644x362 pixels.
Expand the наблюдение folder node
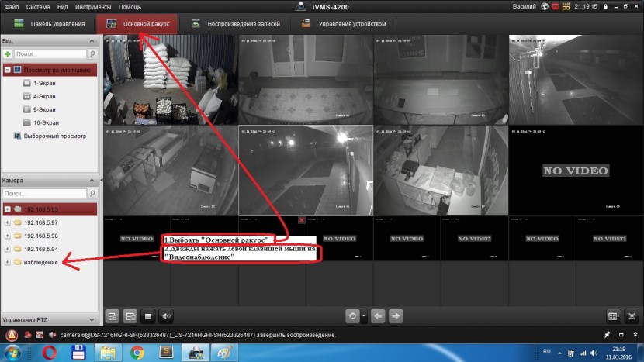[8, 262]
